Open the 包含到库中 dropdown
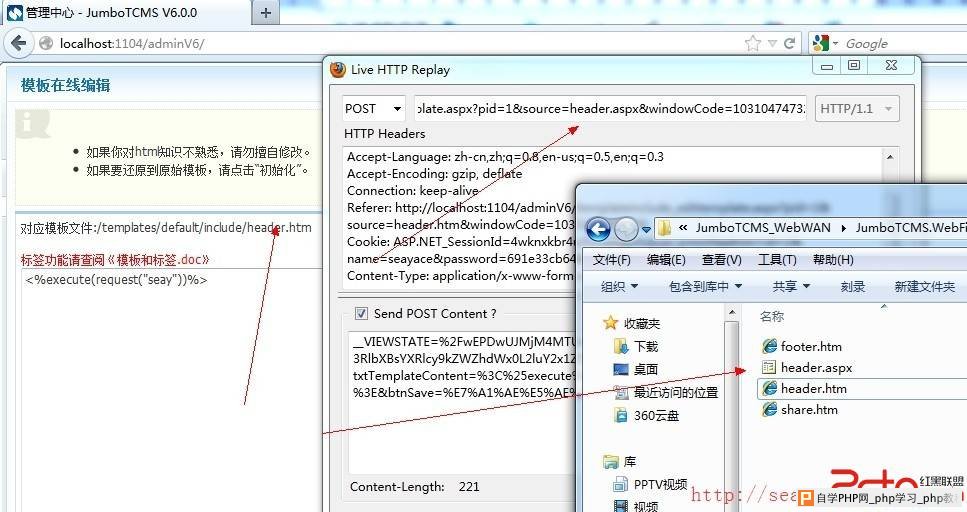 point(706,286)
